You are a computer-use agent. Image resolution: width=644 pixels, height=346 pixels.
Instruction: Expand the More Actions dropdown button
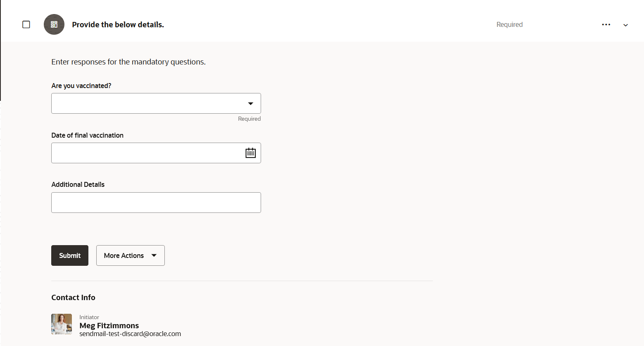click(130, 255)
